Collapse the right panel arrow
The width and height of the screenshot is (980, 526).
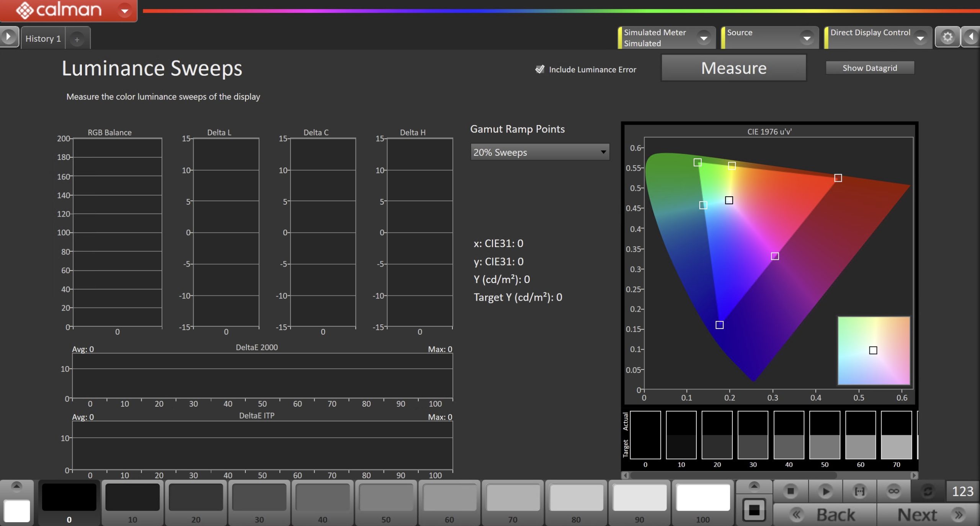(x=971, y=37)
